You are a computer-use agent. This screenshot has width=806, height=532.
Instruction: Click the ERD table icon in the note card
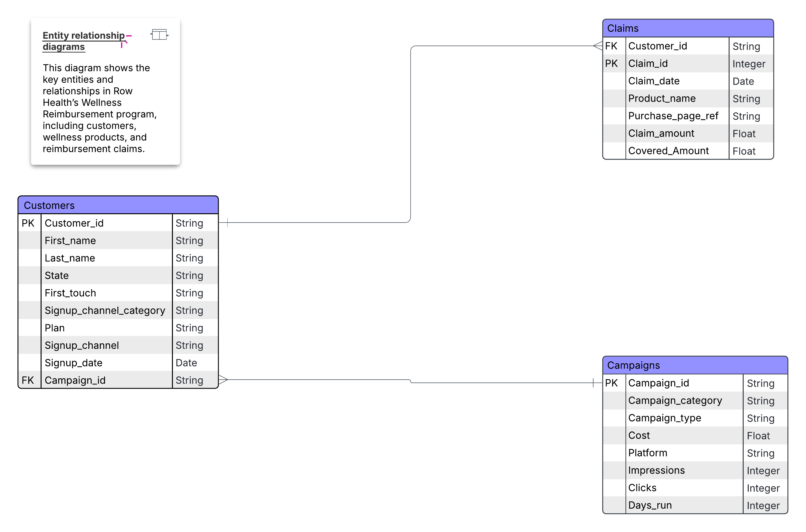point(160,35)
